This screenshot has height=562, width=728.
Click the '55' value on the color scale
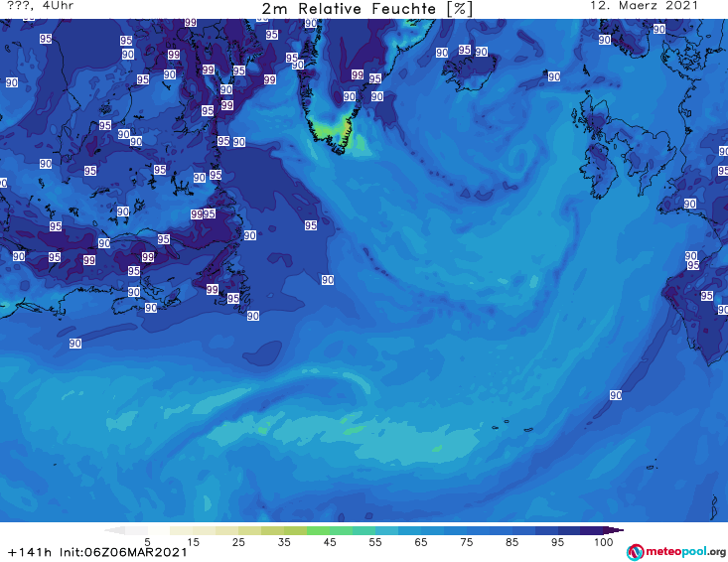pyautogui.click(x=375, y=542)
